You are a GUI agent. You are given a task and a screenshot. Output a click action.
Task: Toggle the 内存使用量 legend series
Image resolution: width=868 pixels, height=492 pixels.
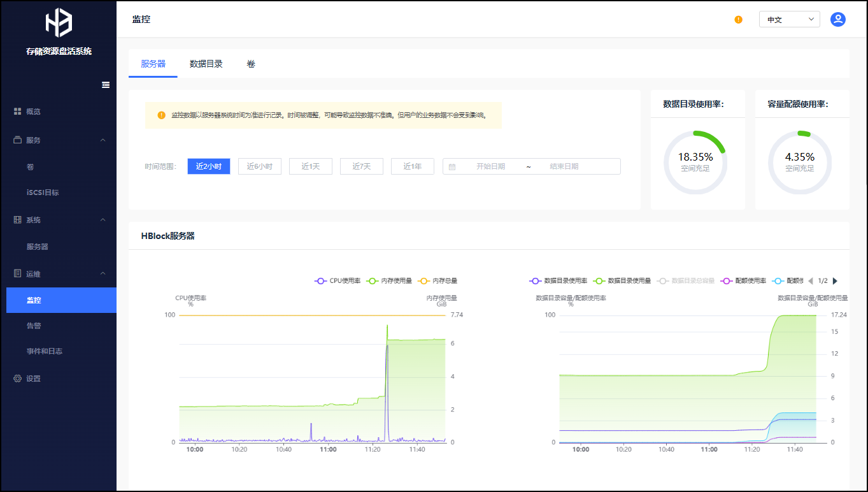(389, 280)
